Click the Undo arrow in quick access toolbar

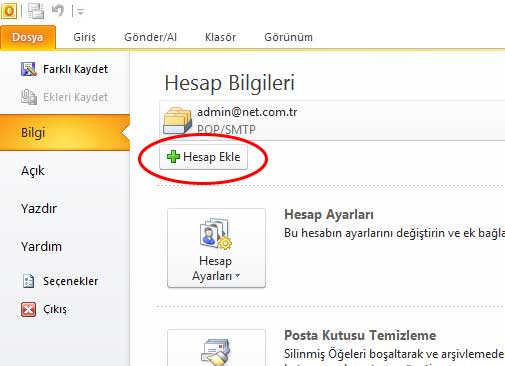tap(58, 11)
